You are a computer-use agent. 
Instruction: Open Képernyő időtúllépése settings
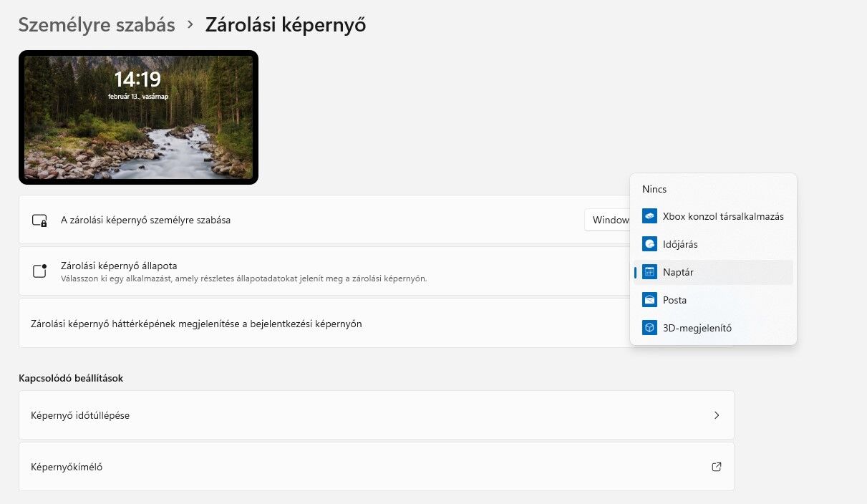[377, 415]
